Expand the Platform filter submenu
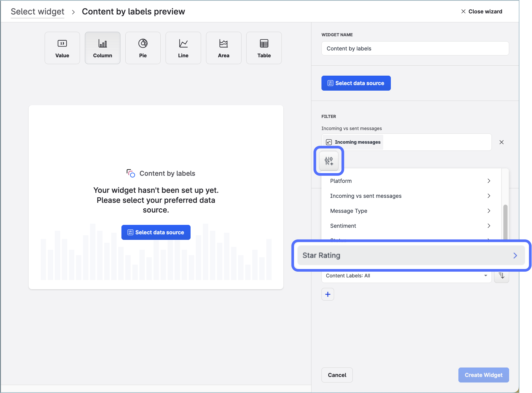This screenshot has height=393, width=532. 410,181
